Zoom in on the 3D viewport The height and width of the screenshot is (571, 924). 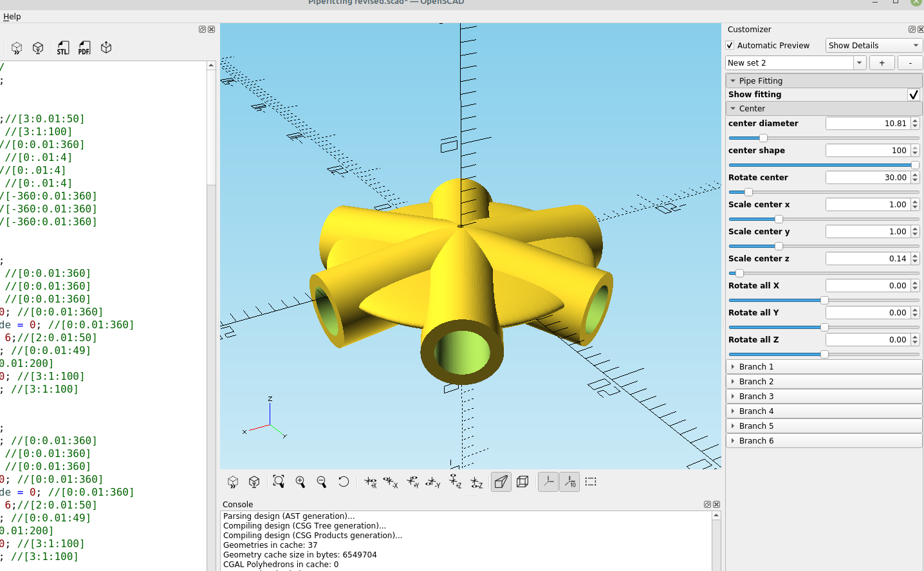(300, 482)
